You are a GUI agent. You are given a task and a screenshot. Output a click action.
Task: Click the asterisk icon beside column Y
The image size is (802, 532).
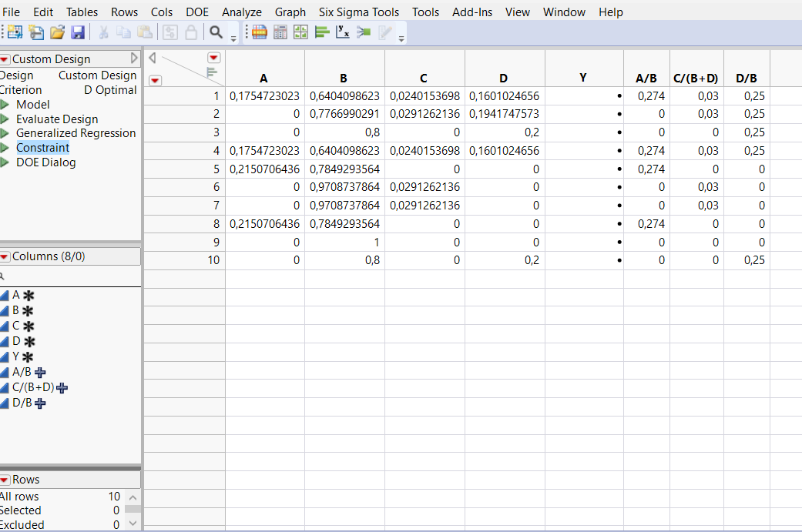29,356
